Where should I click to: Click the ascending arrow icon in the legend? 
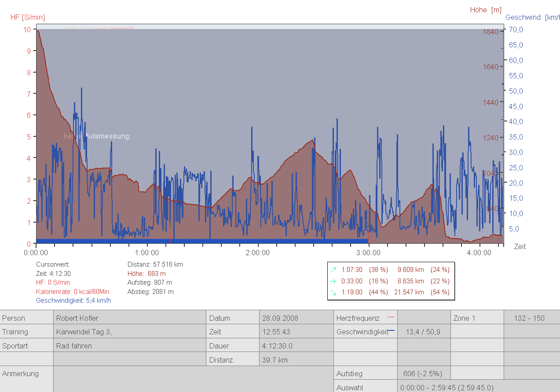tap(333, 270)
